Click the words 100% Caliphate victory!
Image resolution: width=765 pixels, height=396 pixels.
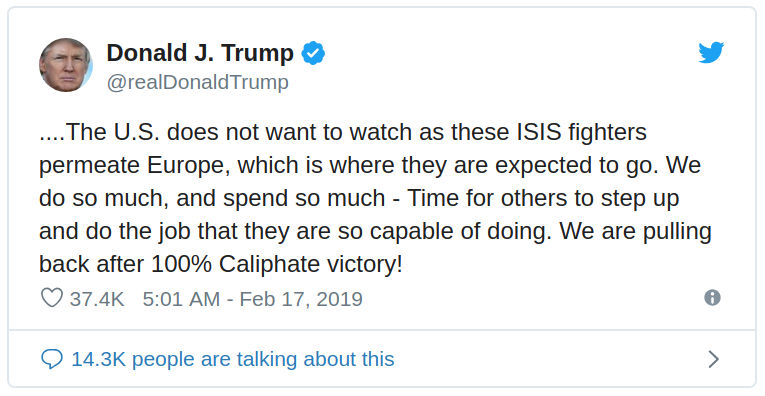277,264
